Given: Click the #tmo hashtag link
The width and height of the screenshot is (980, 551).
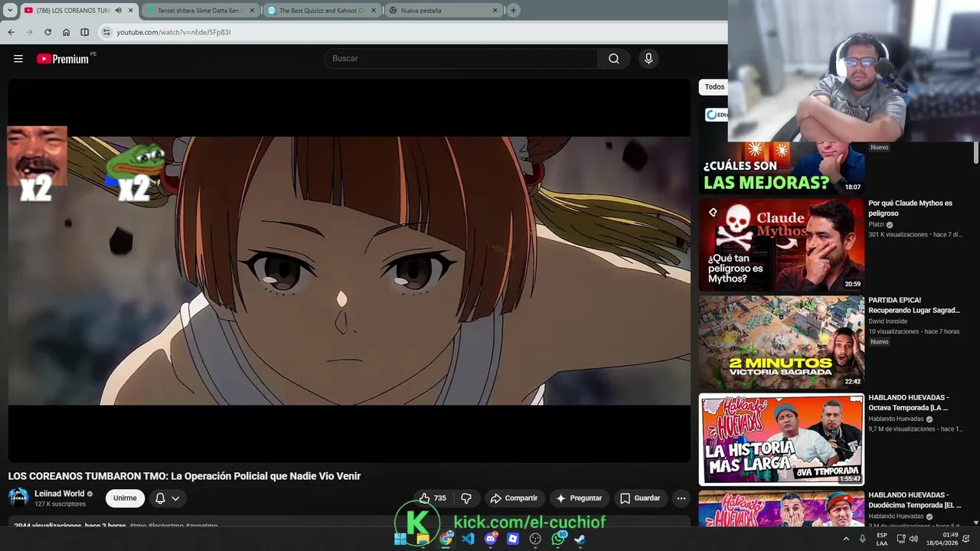Looking at the screenshot, I should pyautogui.click(x=138, y=526).
